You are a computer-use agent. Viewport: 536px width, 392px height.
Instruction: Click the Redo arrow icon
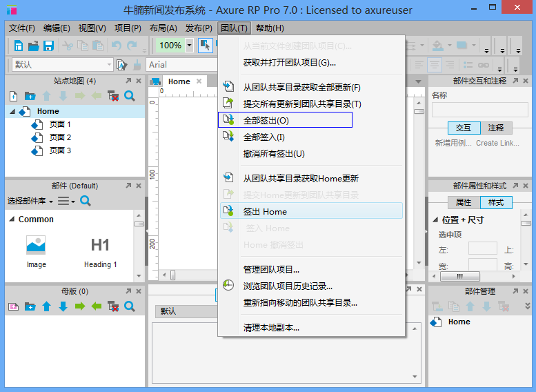pos(132,46)
